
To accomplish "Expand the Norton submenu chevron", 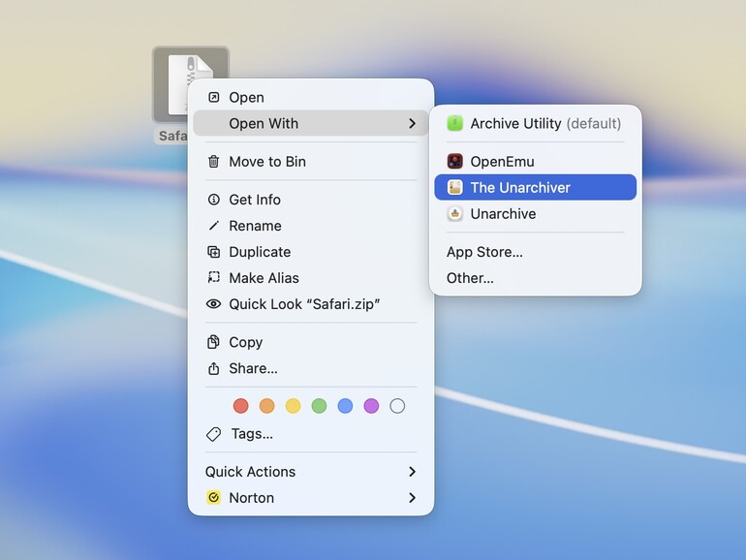I will [x=412, y=498].
